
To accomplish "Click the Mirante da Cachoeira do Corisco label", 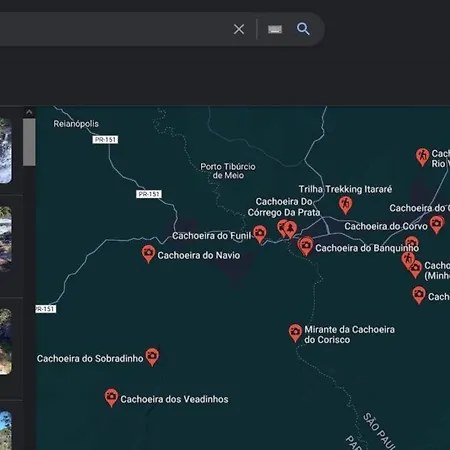I will [x=349, y=334].
